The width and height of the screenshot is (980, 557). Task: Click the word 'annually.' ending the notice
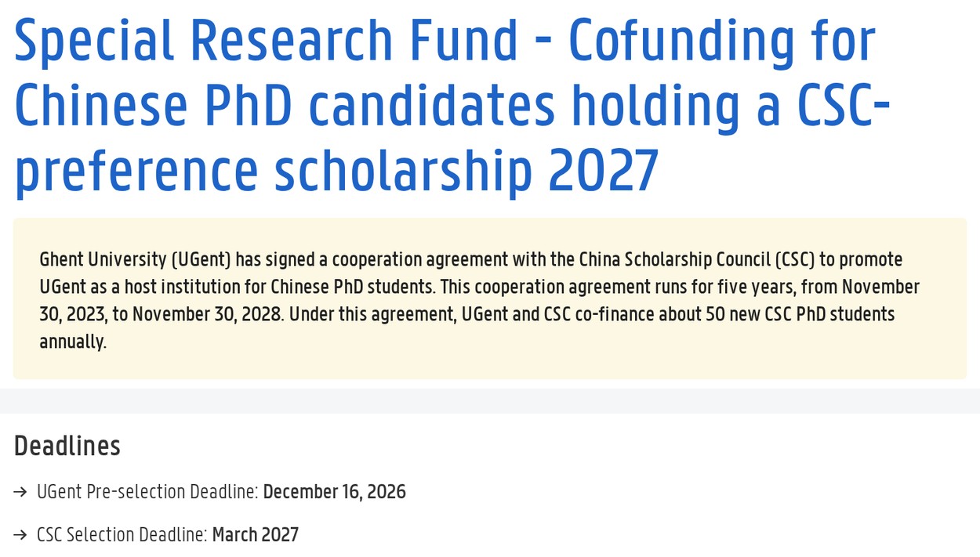tap(73, 342)
